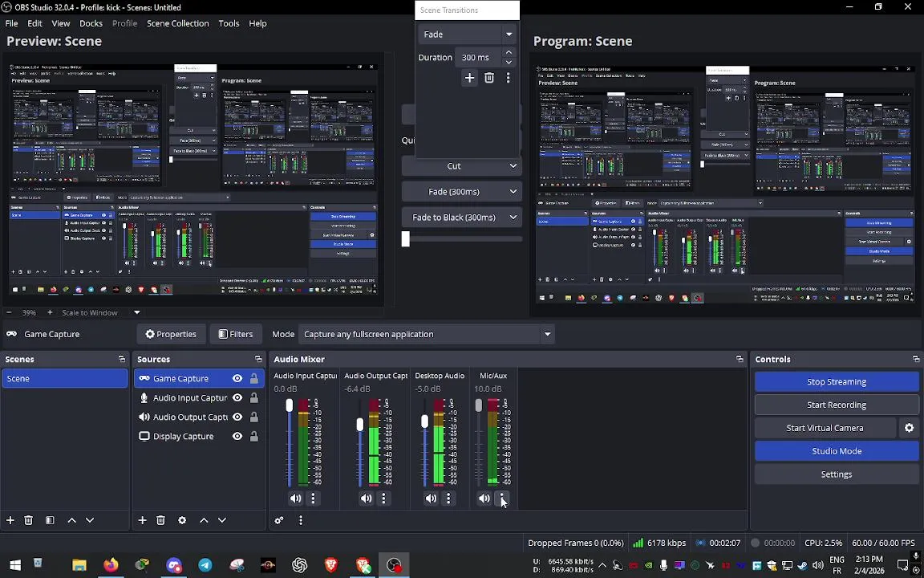Open the Fade transition type dropdown
924x578 pixels.
pos(468,35)
